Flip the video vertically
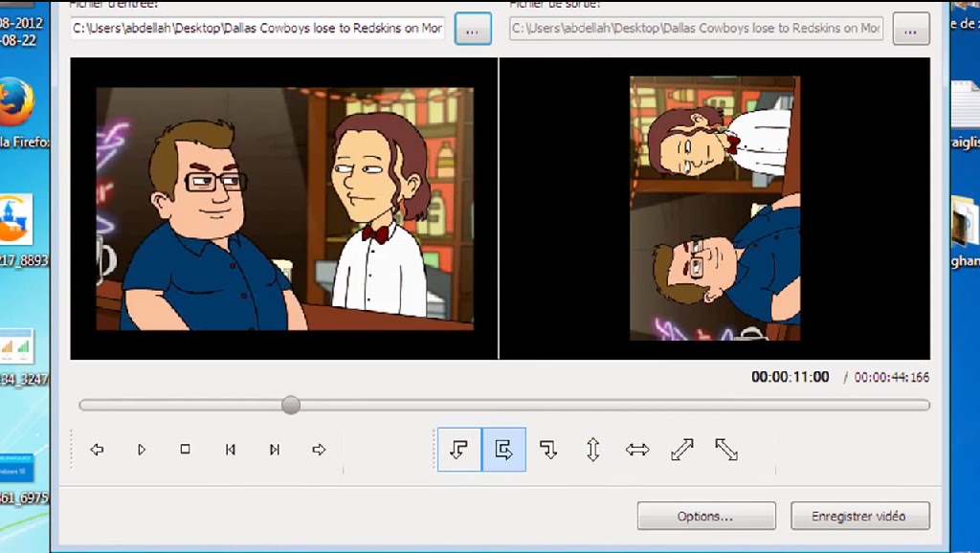The height and width of the screenshot is (553, 980). (592, 450)
